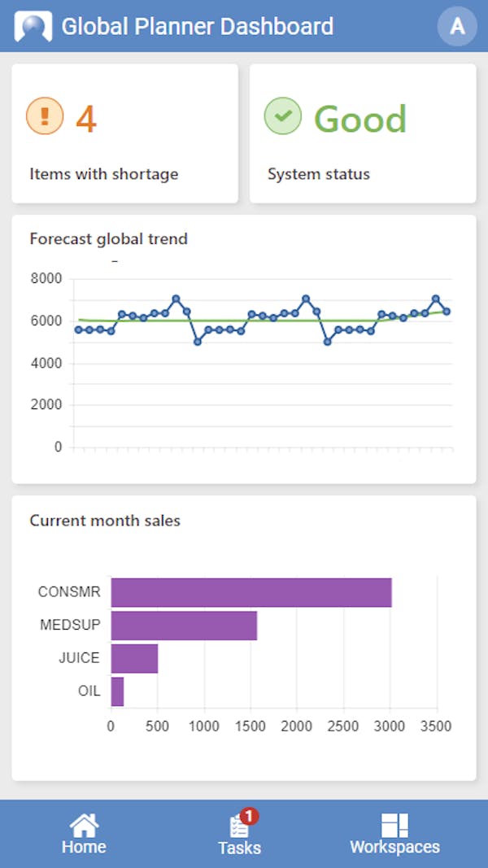Switch to the Home tab label
The image size is (488, 868).
84,847
